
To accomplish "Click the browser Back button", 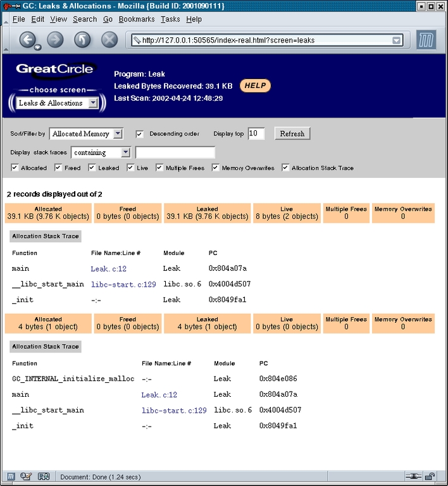I will click(x=27, y=40).
